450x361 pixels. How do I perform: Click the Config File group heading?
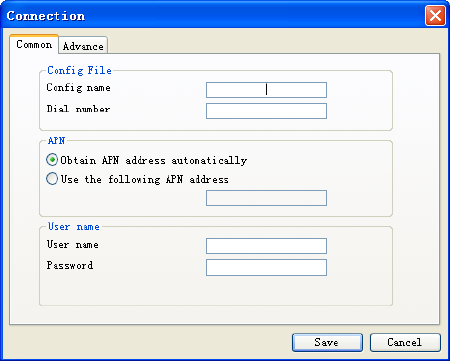tap(79, 70)
